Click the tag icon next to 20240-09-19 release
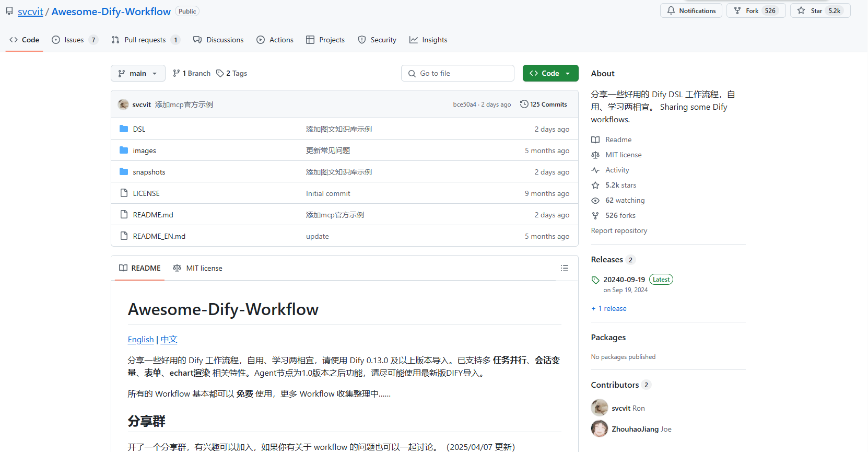Viewport: 868px width, 452px height. 595,280
